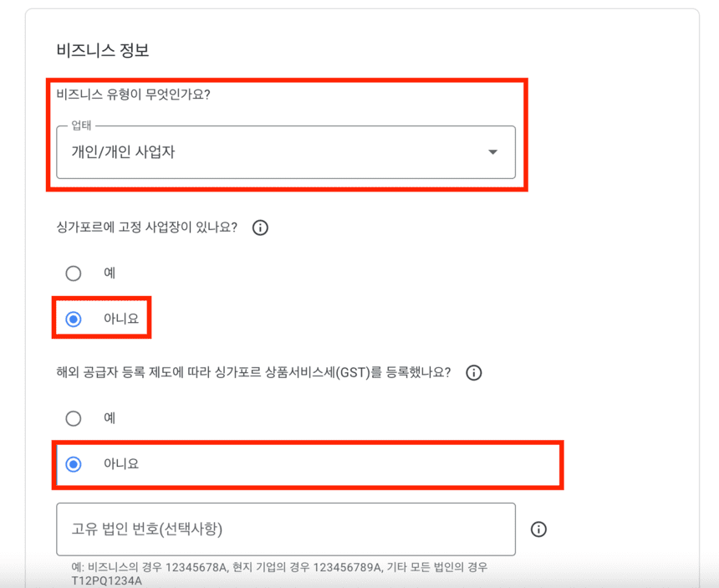Click the info icon next to GST registration question
Screen dimensions: 719x588
coord(474,373)
